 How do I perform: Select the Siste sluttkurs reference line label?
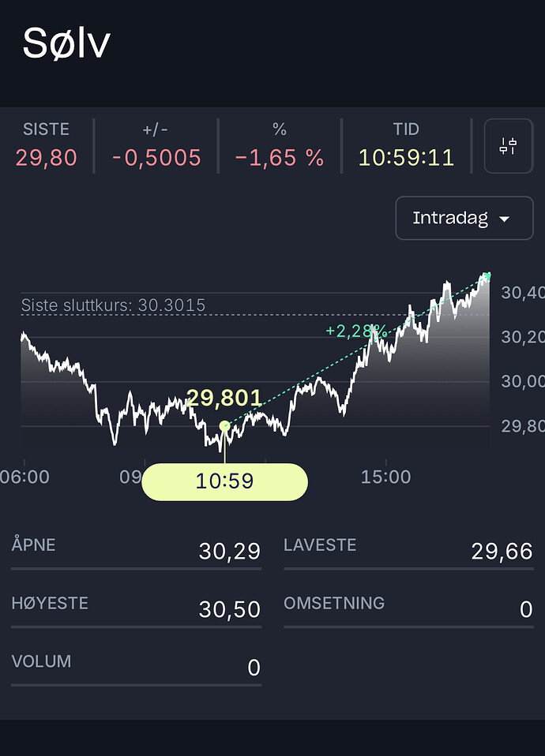(x=114, y=305)
